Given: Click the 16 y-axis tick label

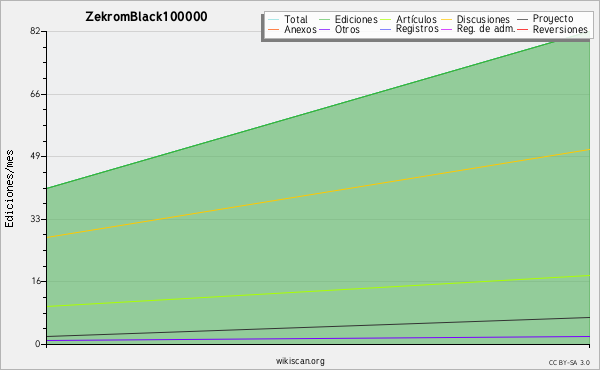Looking at the screenshot, I should coord(35,281).
